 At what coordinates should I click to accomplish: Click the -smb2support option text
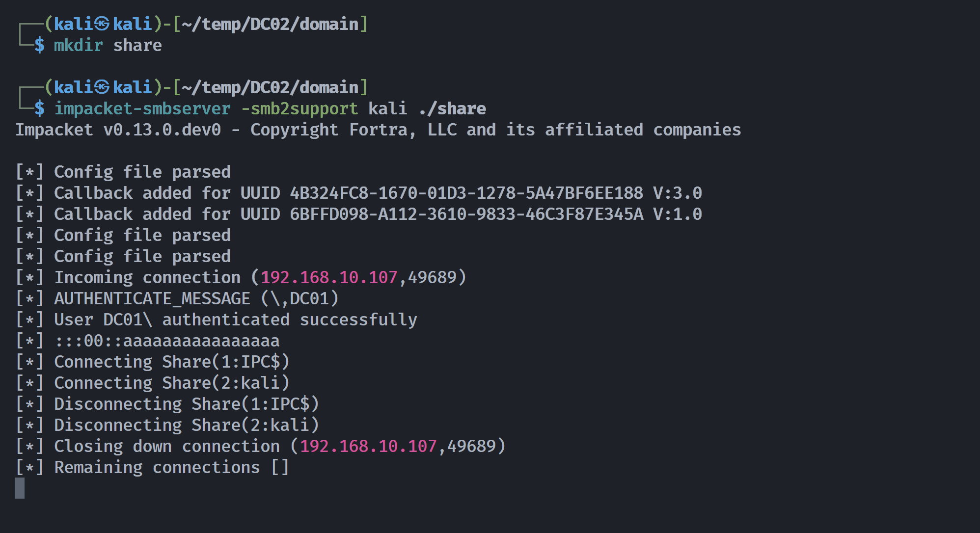[299, 108]
